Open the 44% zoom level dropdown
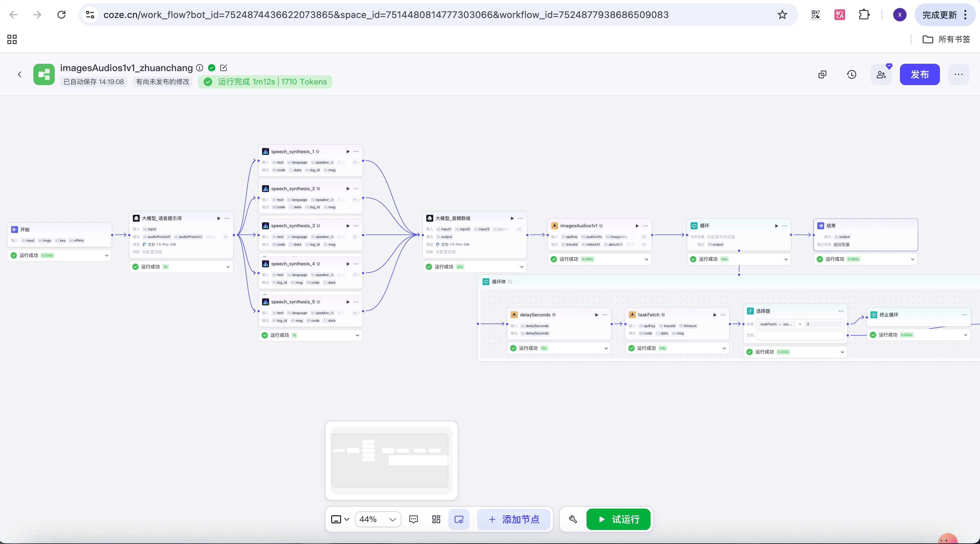Viewport: 980px width, 544px height. (378, 519)
